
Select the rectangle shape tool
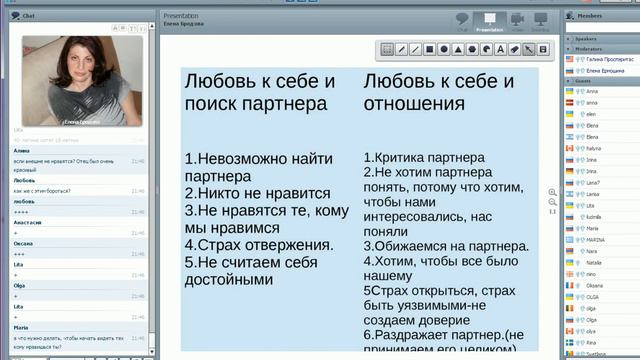point(429,49)
